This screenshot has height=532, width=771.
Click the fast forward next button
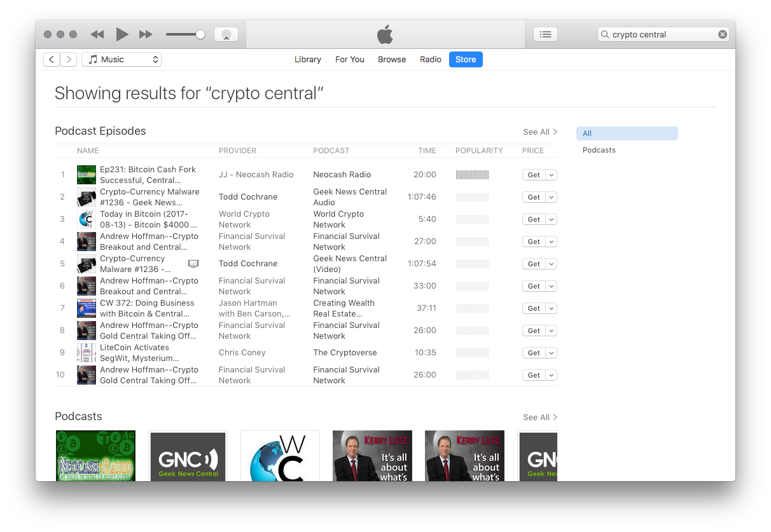coord(146,34)
